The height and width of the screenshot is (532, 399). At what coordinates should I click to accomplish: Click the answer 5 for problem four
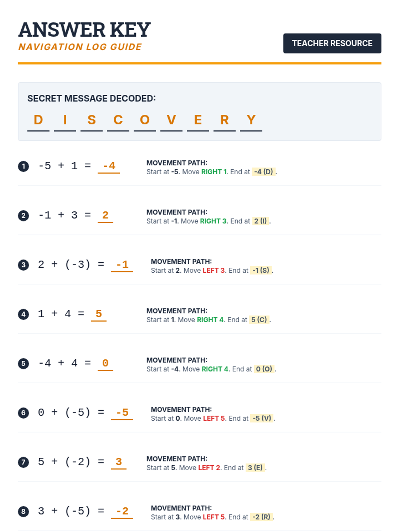pyautogui.click(x=99, y=314)
